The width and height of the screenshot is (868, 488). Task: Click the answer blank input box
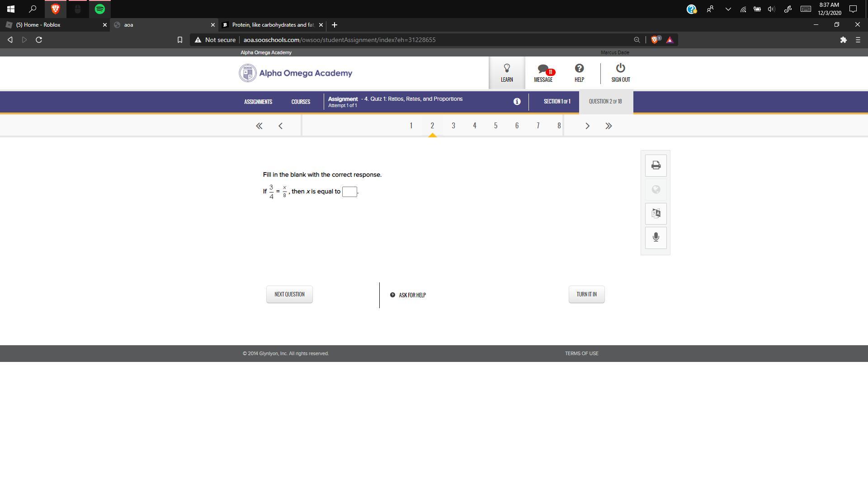click(x=349, y=192)
